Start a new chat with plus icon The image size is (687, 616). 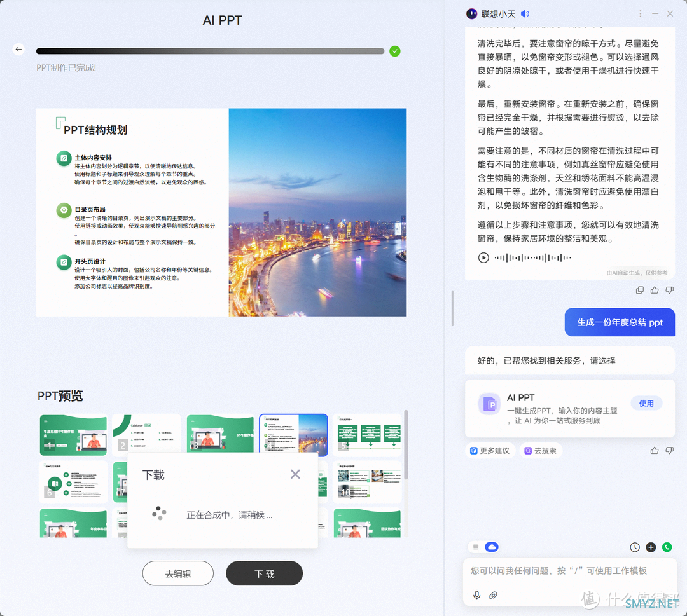coord(651,547)
